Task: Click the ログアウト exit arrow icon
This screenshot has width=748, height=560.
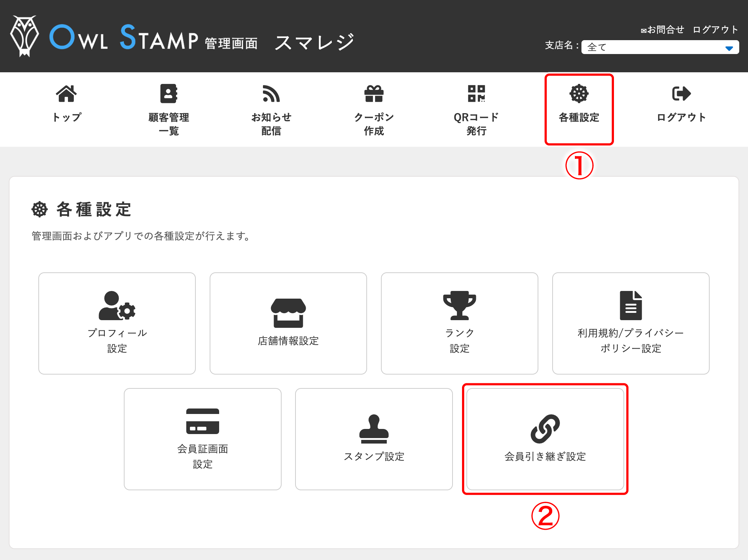Action: tap(681, 94)
